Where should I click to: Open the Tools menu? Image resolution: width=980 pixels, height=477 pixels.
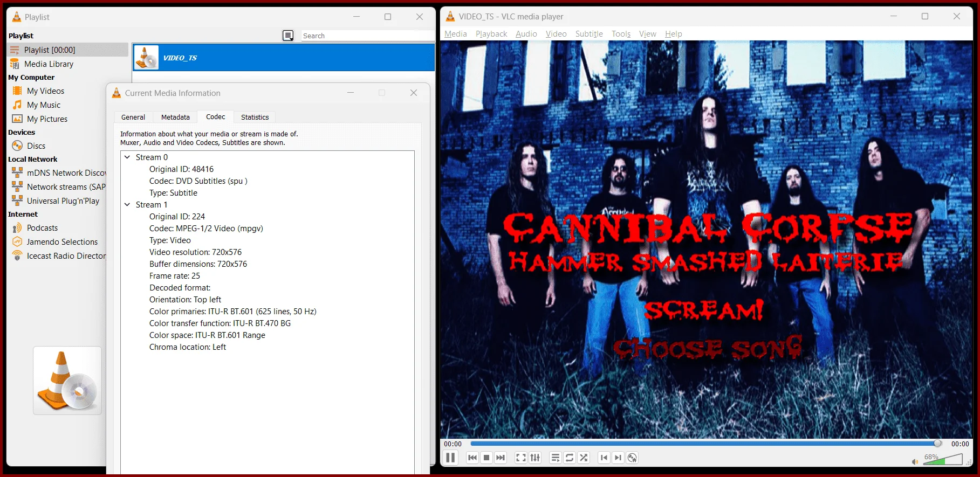[x=621, y=33]
